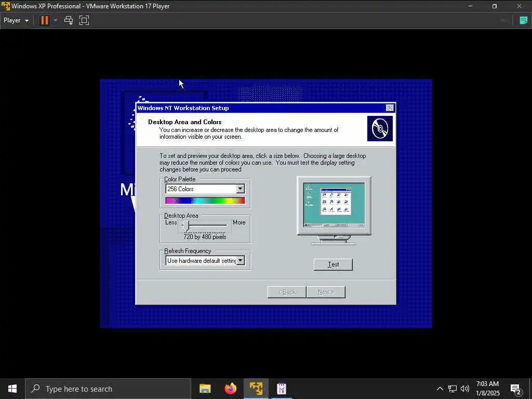Open the VMware Player menu

pos(16,20)
